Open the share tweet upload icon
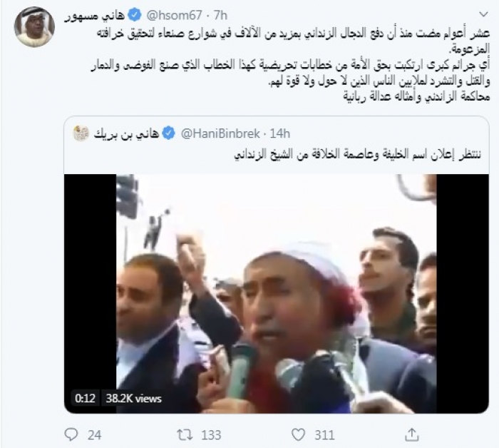The width and height of the screenshot is (499, 448). click(x=411, y=434)
